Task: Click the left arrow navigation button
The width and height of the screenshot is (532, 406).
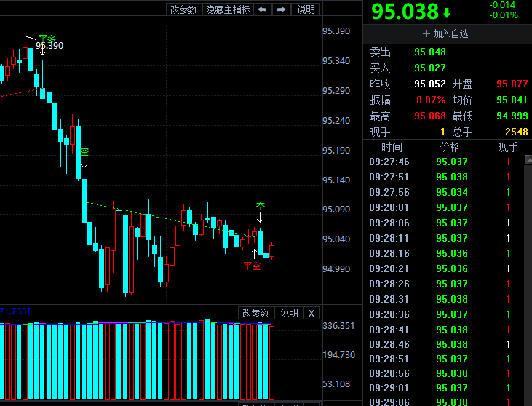Action: click(x=262, y=9)
